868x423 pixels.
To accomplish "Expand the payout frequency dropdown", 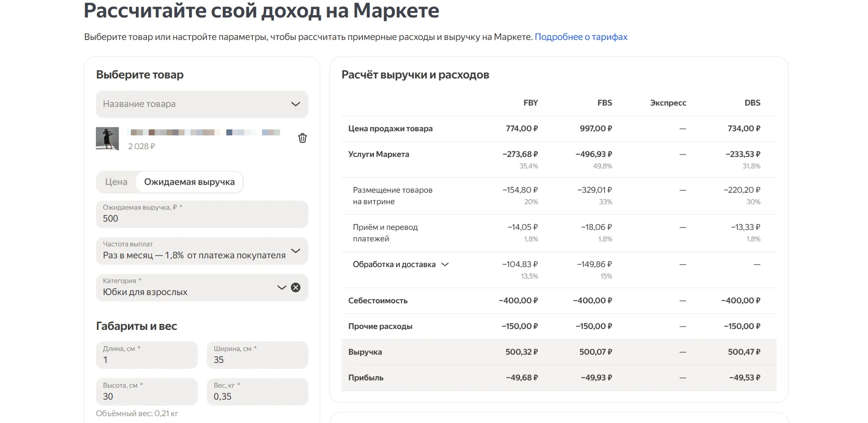I will click(x=295, y=251).
